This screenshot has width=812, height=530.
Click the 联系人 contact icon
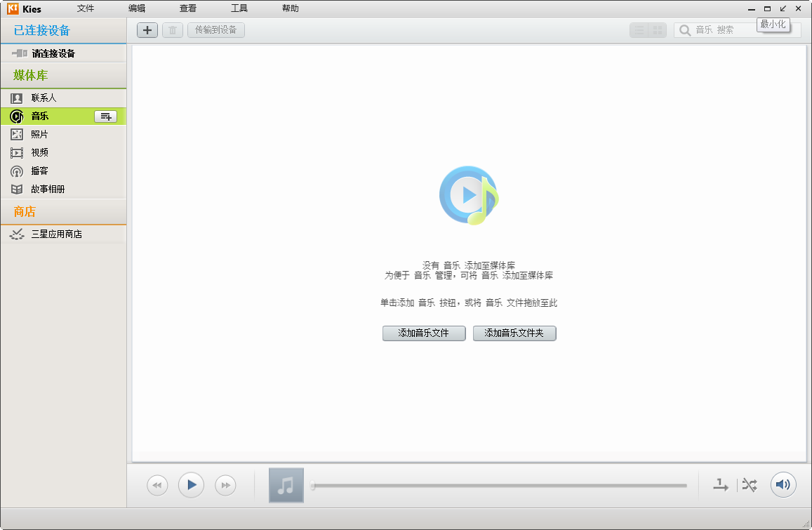pyautogui.click(x=17, y=98)
